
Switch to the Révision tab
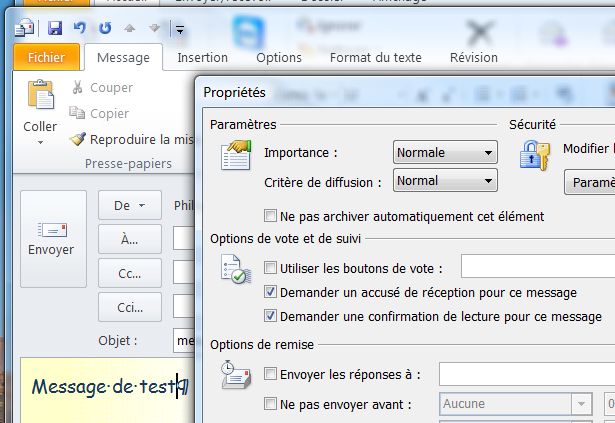click(x=474, y=57)
